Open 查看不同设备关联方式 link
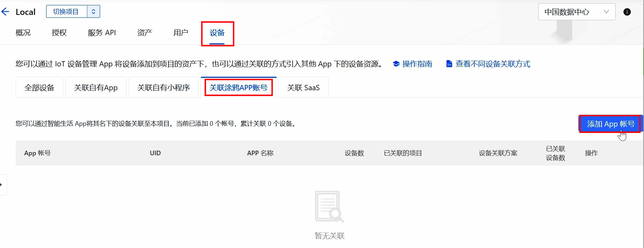644x248 pixels. (493, 64)
